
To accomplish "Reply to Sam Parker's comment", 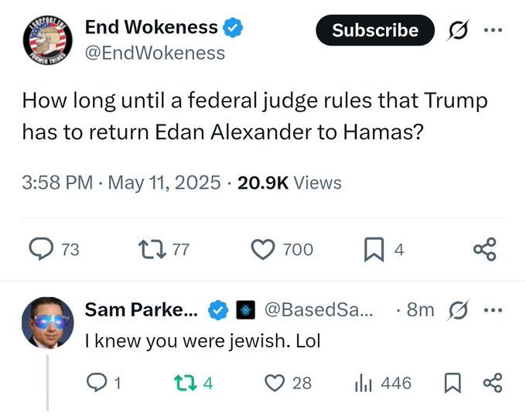I will click(96, 383).
